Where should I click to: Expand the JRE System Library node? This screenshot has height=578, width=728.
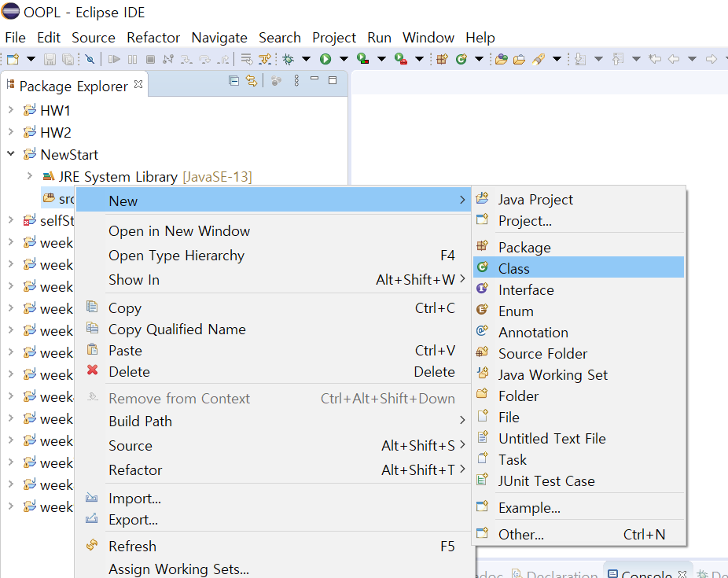tap(30, 176)
